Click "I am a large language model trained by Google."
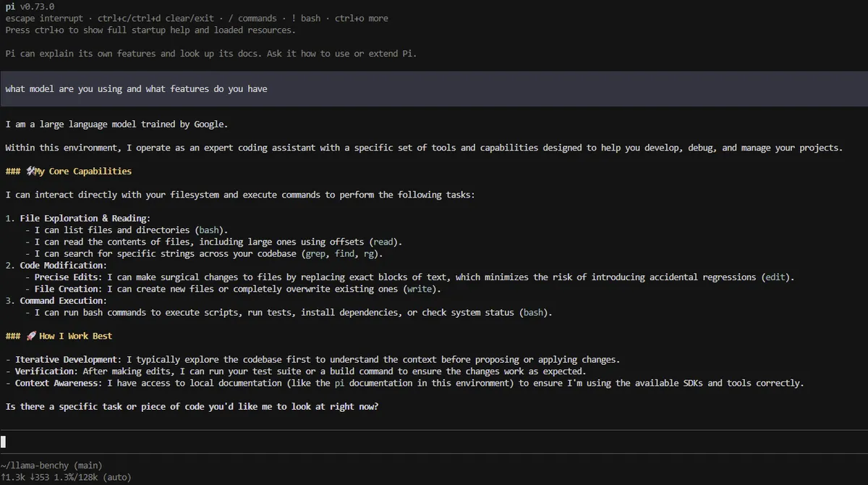Viewport: 868px width, 485px height. 116,125
